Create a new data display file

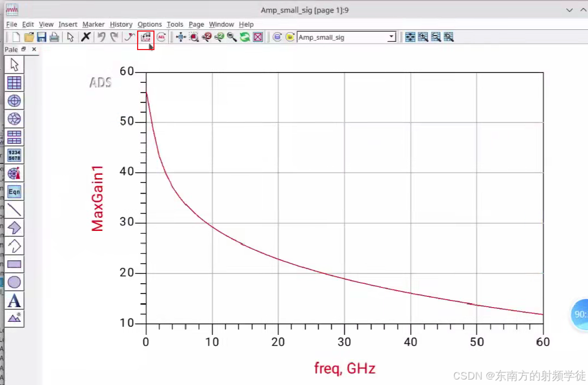(16, 37)
